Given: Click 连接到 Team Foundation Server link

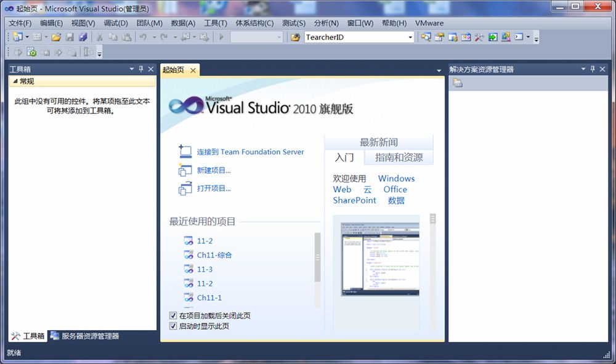Looking at the screenshot, I should point(250,152).
